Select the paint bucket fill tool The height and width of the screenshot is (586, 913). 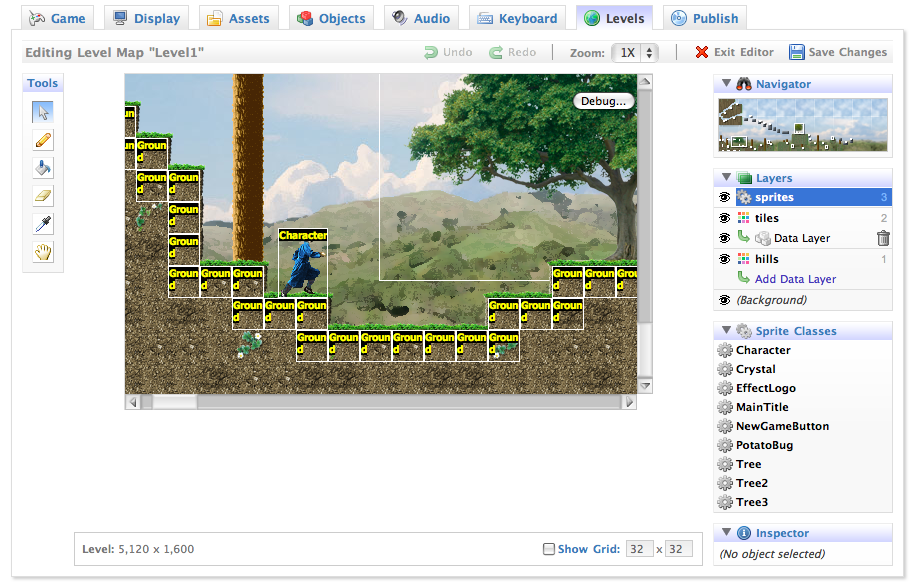pos(43,168)
